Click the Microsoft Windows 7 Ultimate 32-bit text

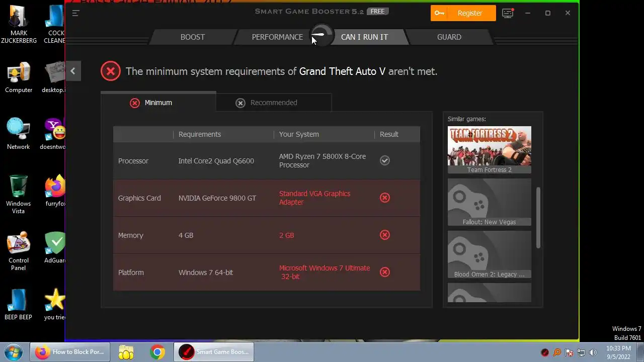pyautogui.click(x=325, y=273)
